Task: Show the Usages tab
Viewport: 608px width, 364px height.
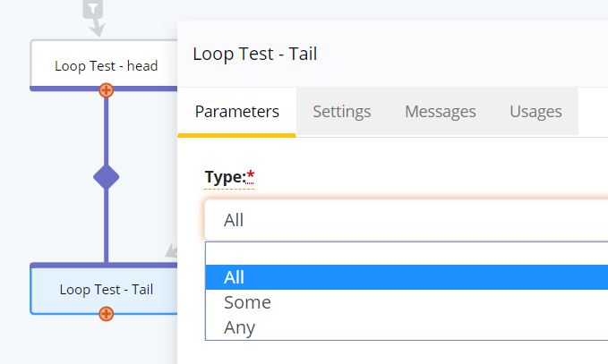Action: tap(535, 112)
